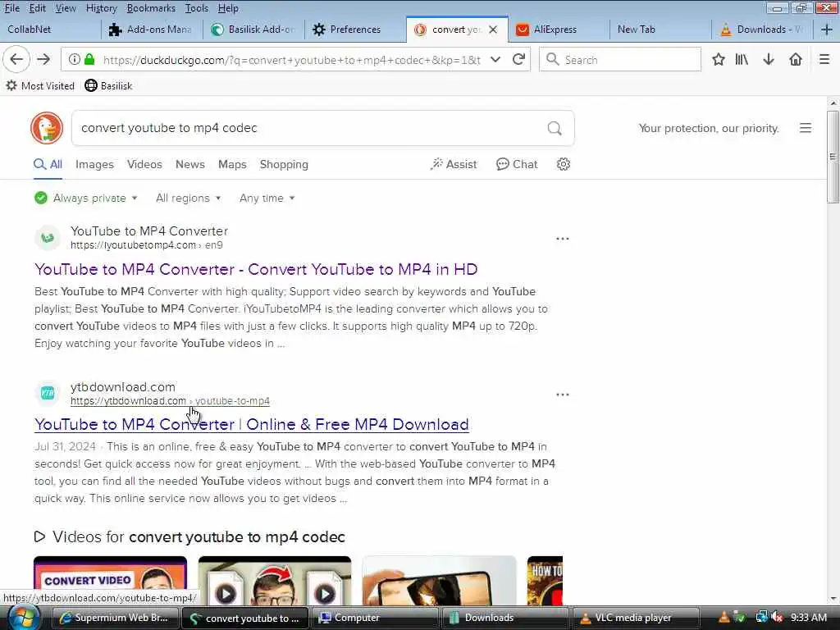Click the ytbdownload.com youtube-to-mp4 URL link
The width and height of the screenshot is (840, 630).
tap(170, 400)
